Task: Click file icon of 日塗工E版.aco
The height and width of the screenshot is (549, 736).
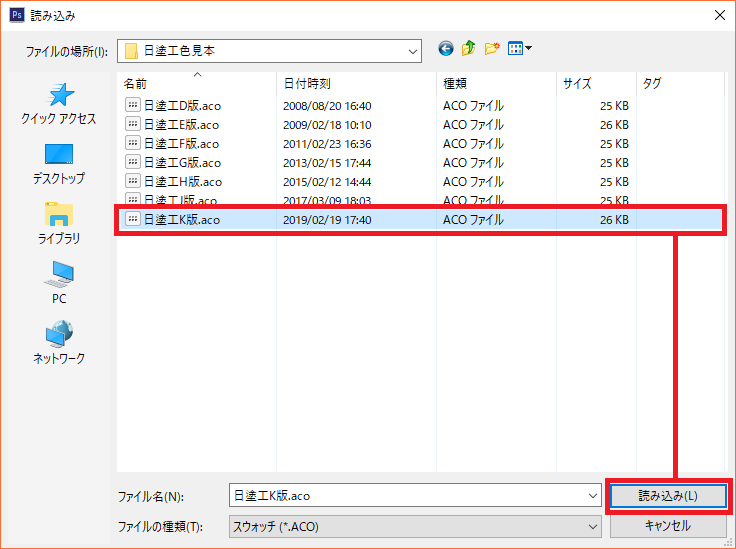Action: click(x=133, y=124)
